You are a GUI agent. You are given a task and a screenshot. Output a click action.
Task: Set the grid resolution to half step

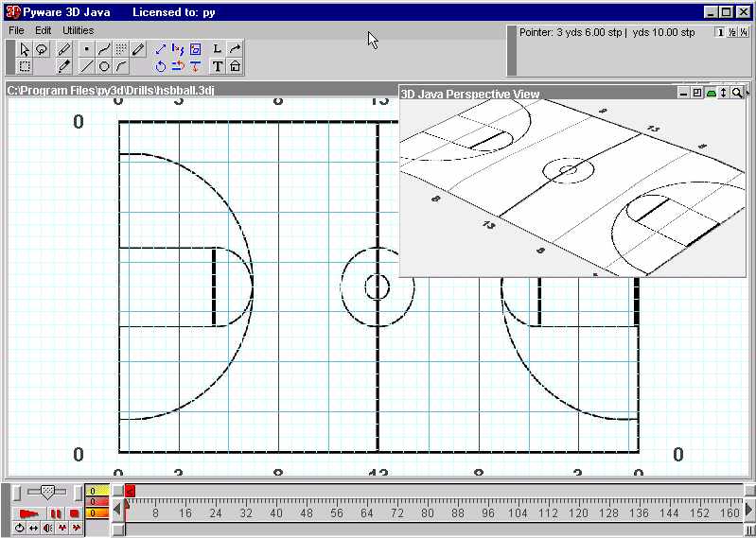point(731,32)
